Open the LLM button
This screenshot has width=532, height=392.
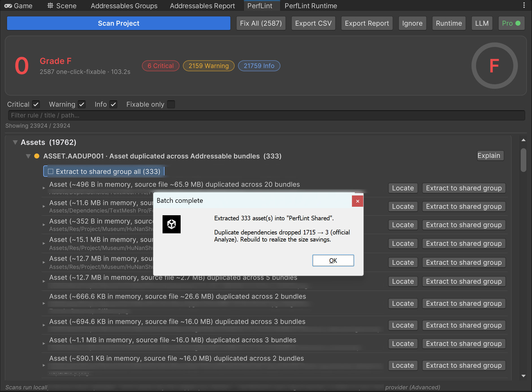tap(482, 23)
